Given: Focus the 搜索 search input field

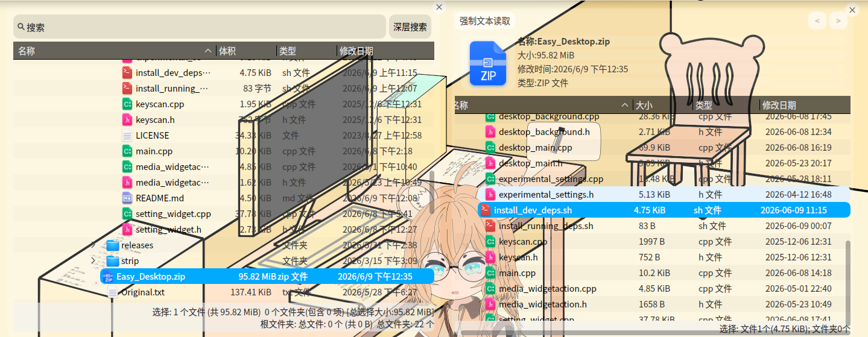Looking at the screenshot, I should [x=200, y=27].
